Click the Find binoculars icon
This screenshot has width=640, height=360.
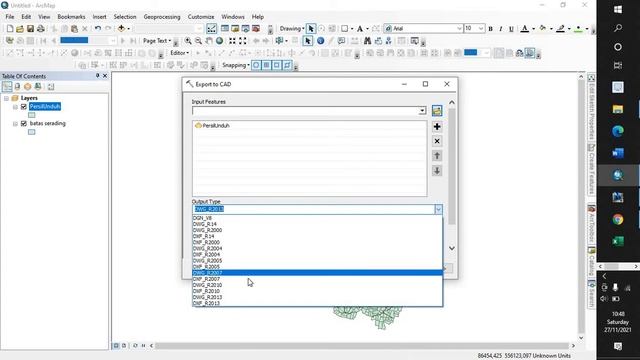click(367, 41)
